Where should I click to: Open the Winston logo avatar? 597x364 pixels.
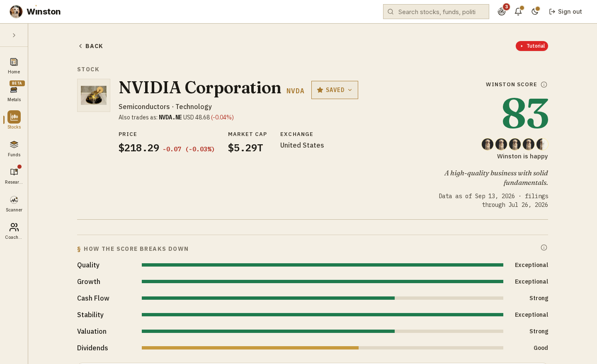pos(16,12)
